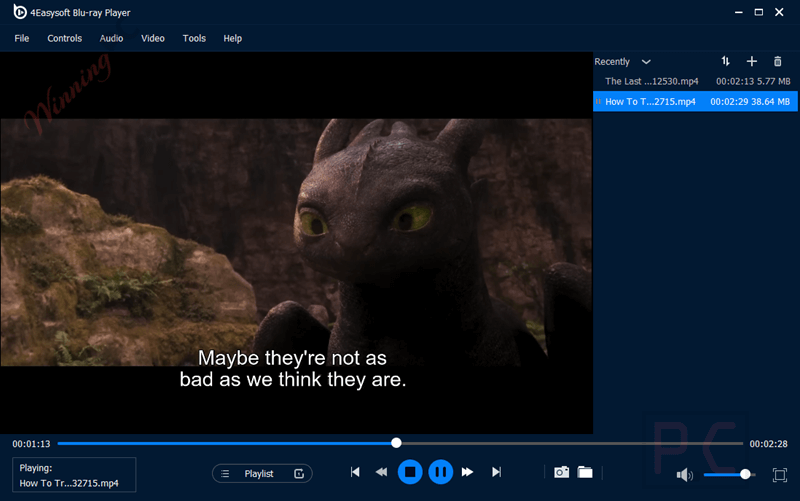The width and height of the screenshot is (800, 501).
Task: Enter fullscreen mode
Action: 780,475
